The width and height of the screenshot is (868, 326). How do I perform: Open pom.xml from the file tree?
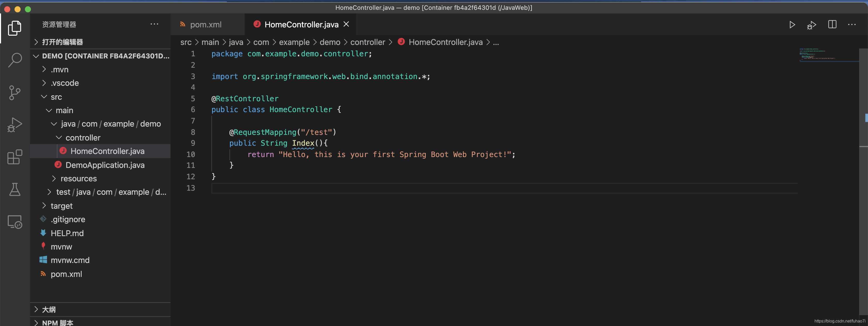tap(100, 274)
